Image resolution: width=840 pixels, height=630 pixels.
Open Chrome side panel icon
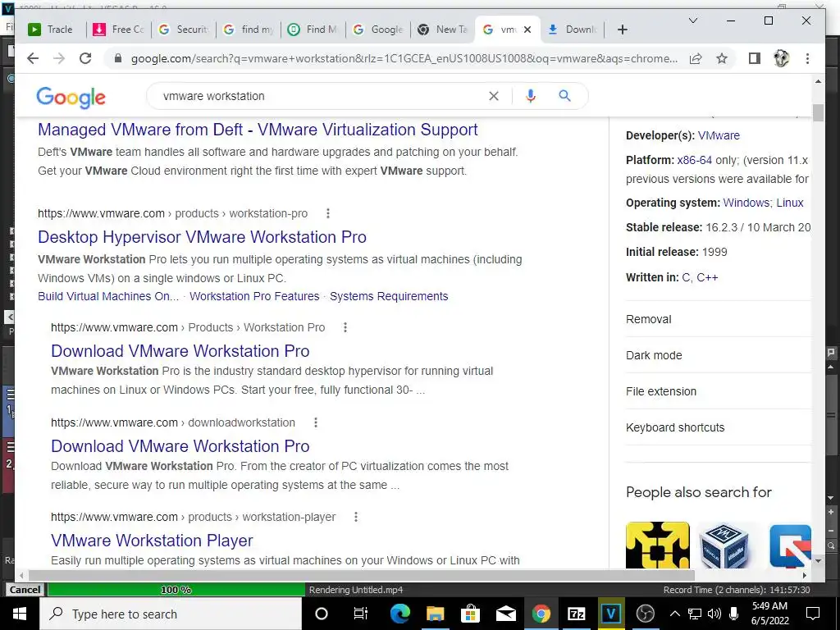coord(755,58)
